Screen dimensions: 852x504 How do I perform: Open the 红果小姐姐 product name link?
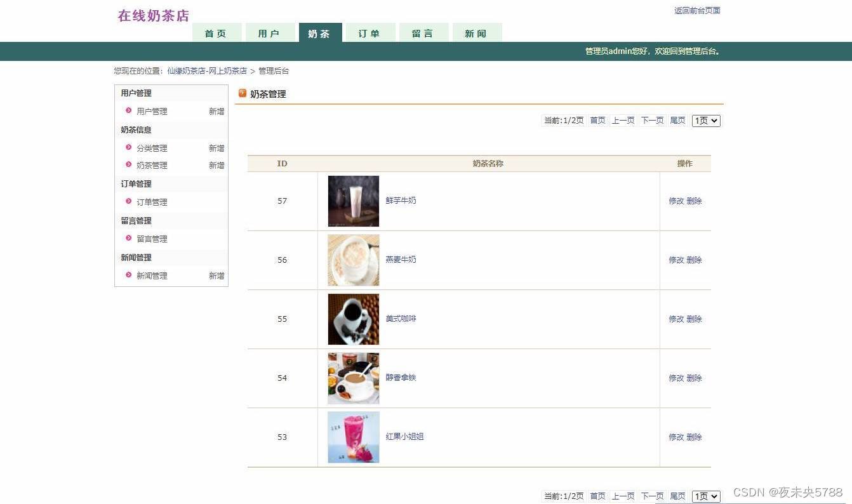(x=404, y=436)
